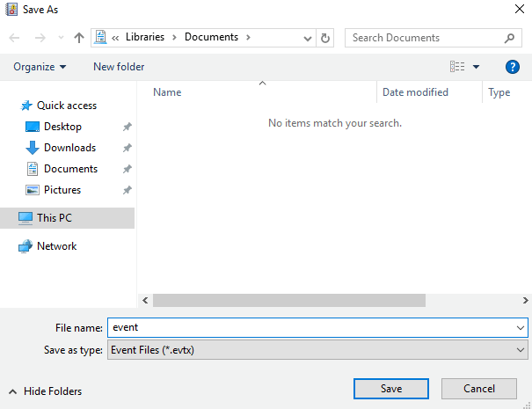Viewport: 532px width, 409px height.
Task: Click the Downloads arrow icon
Action: pos(33,148)
